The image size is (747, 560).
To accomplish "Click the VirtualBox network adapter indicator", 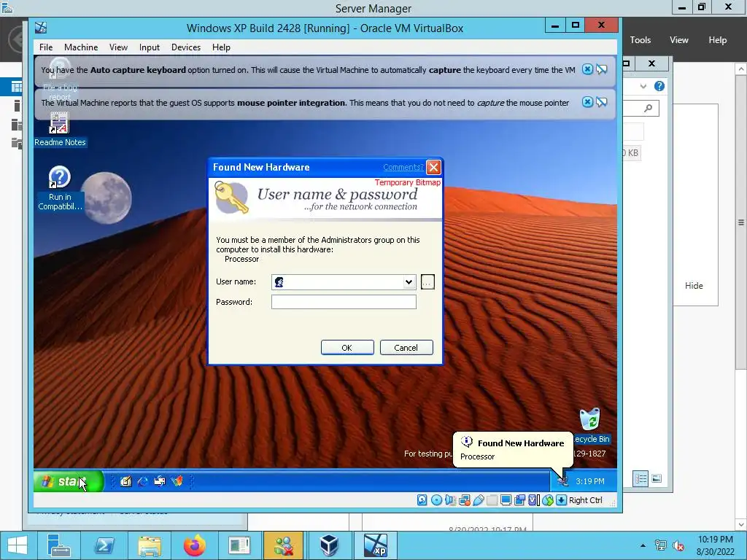I will coord(464,500).
